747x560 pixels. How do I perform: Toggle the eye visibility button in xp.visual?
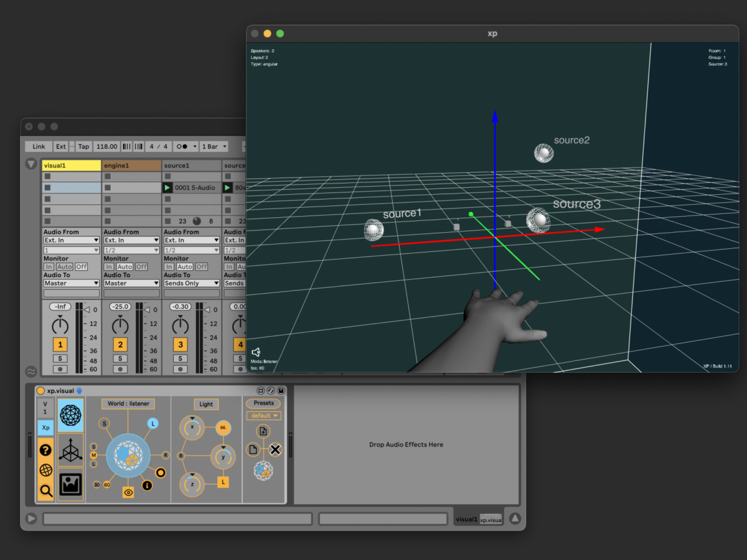128,492
